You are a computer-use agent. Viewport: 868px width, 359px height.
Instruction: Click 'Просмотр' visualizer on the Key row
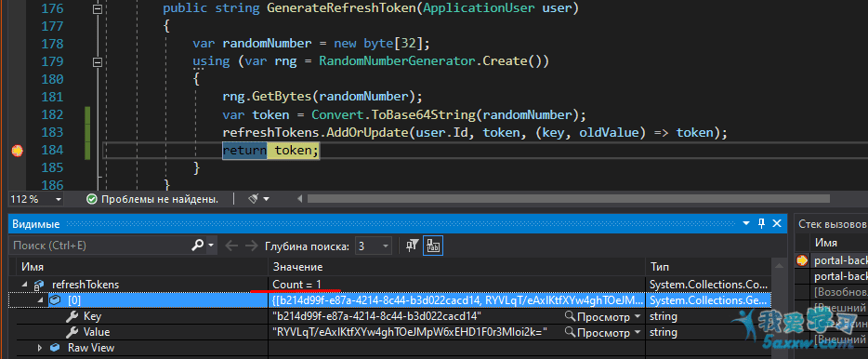(598, 317)
